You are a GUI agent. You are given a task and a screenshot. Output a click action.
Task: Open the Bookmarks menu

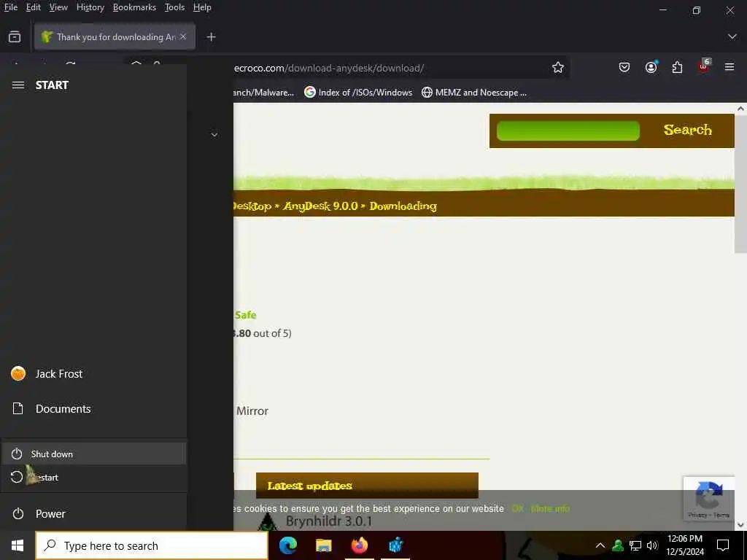tap(134, 7)
